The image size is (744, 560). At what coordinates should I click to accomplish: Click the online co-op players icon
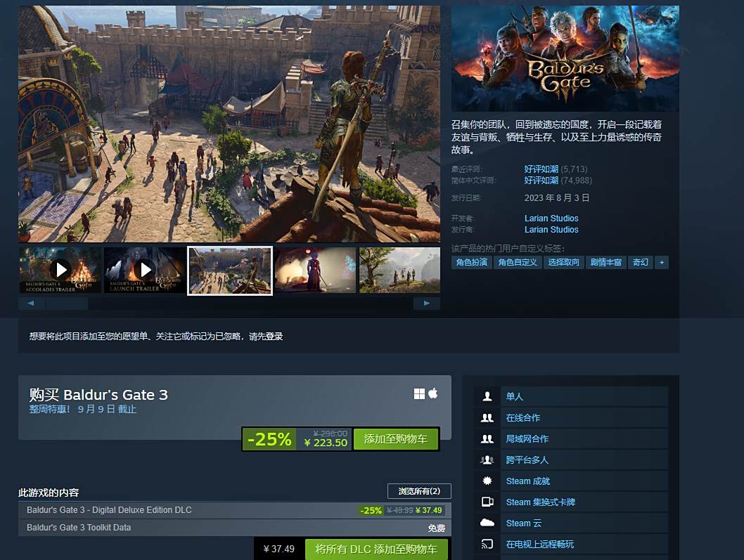click(x=487, y=418)
